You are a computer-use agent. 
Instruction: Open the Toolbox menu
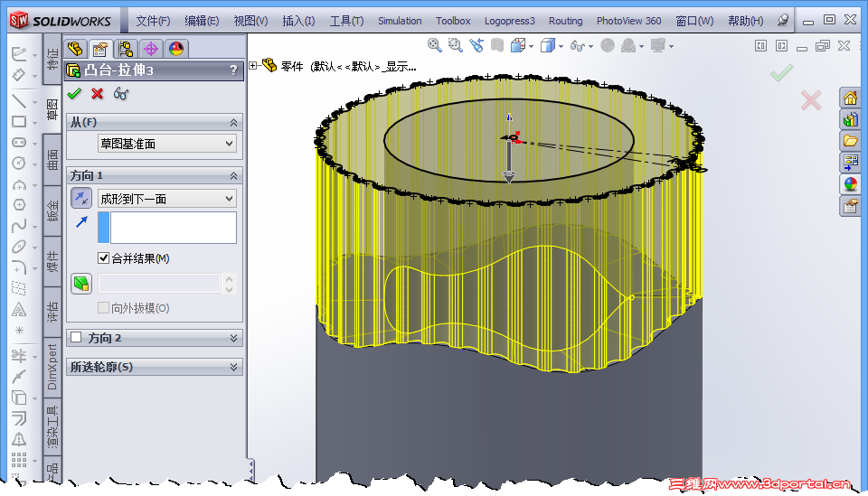coord(453,21)
